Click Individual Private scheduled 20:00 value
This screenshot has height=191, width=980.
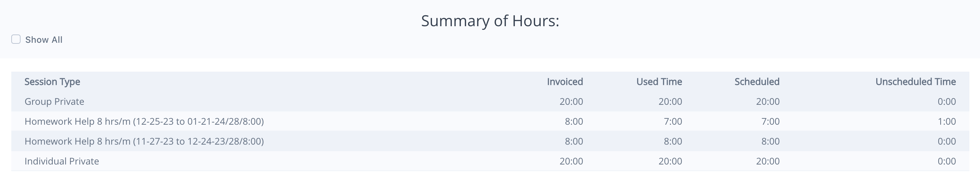click(x=768, y=161)
